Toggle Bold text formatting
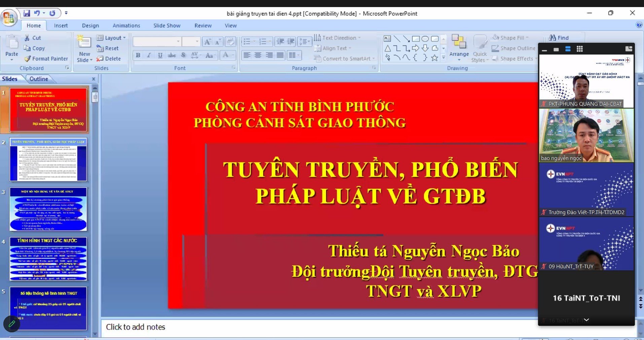The image size is (644, 340). (138, 55)
